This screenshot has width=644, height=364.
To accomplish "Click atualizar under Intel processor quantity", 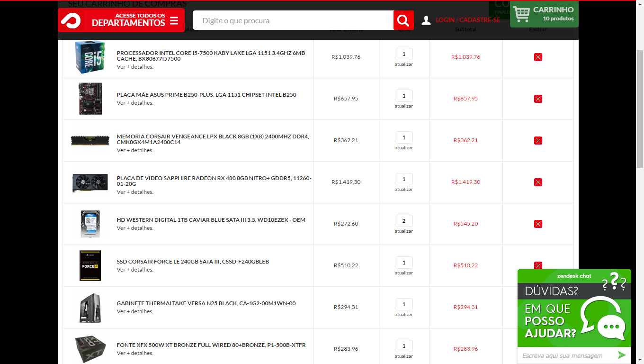I will (x=404, y=64).
